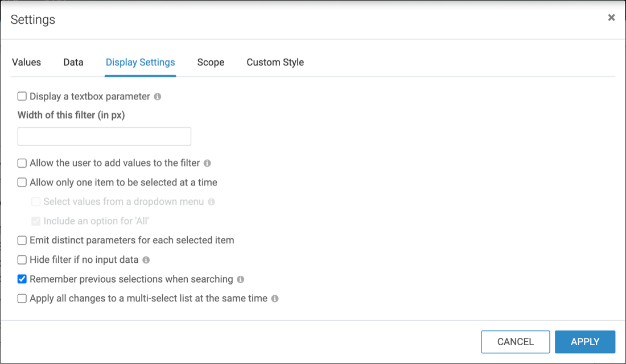Enable Display a textbox parameter checkbox
Image resolution: width=626 pixels, height=364 pixels.
22,97
